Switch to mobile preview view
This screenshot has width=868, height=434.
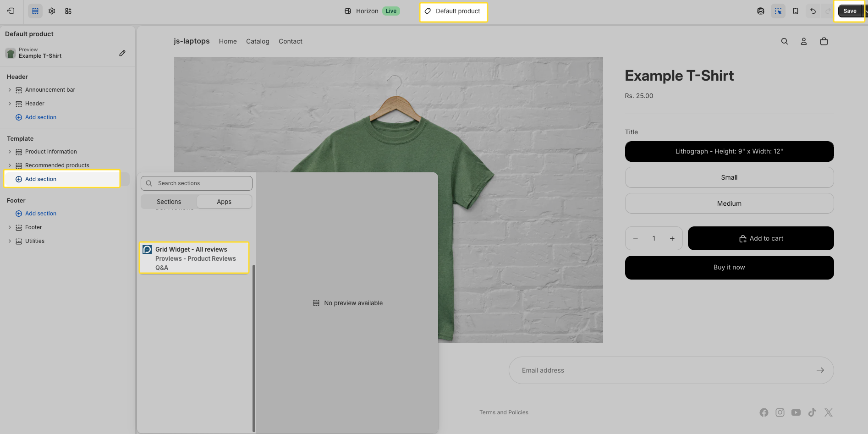tap(796, 11)
